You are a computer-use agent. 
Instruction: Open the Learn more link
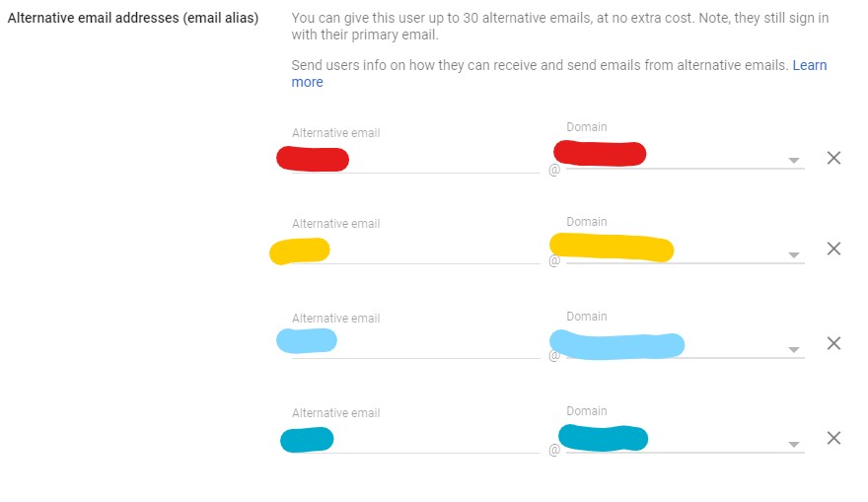tap(809, 65)
